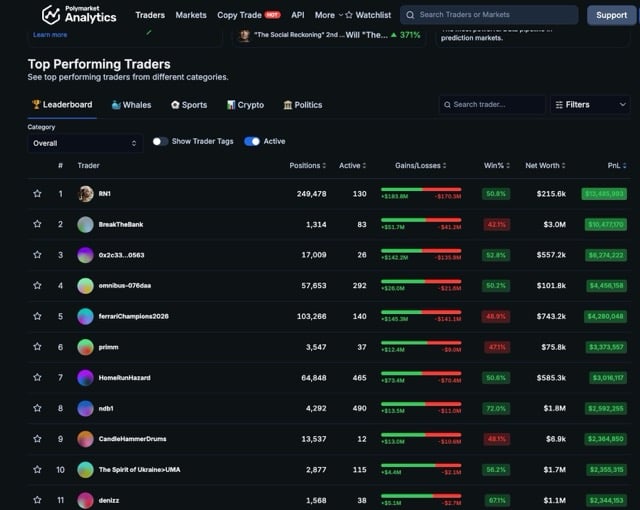Switch to the Whales tab
Image resolution: width=640 pixels, height=510 pixels.
[x=131, y=105]
